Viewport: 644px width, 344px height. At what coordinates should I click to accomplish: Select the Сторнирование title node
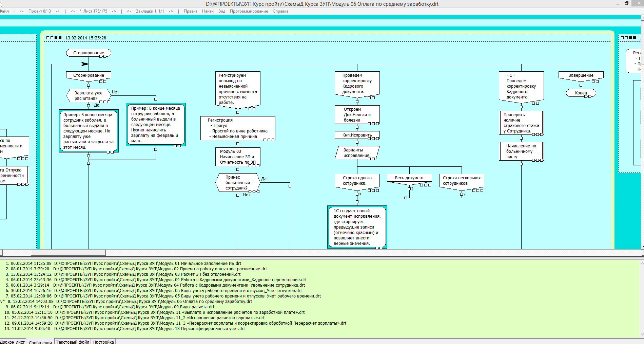(x=89, y=53)
